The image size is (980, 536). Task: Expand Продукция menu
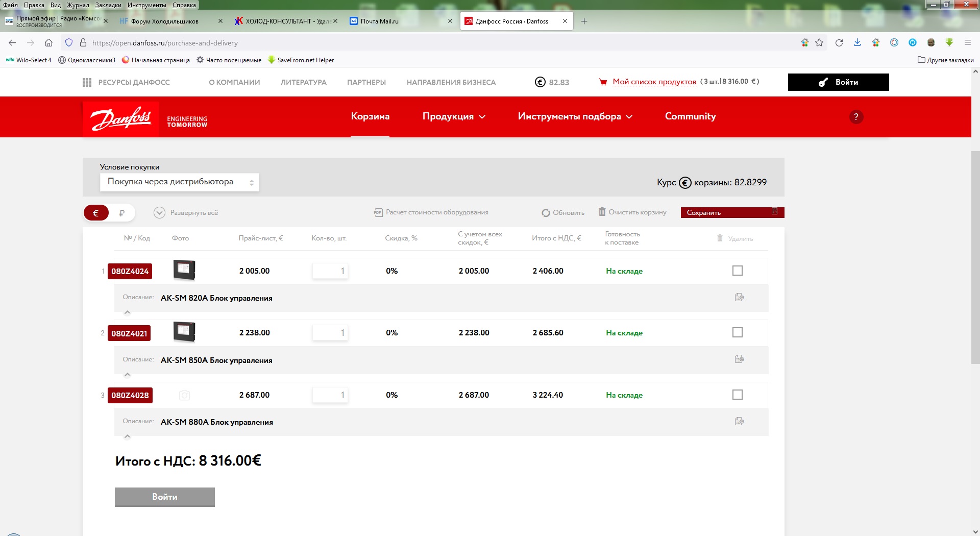pyautogui.click(x=454, y=116)
